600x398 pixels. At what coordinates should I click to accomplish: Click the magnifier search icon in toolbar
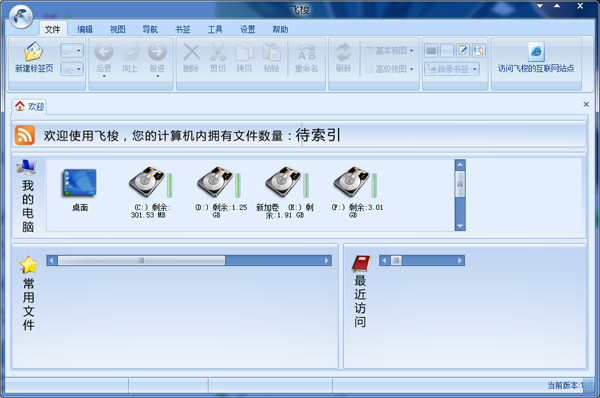[478, 50]
